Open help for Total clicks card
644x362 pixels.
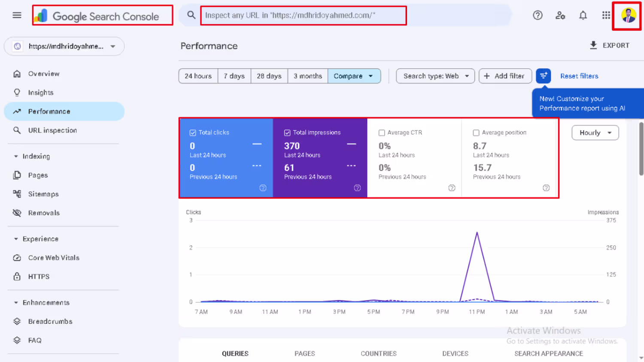point(263,188)
